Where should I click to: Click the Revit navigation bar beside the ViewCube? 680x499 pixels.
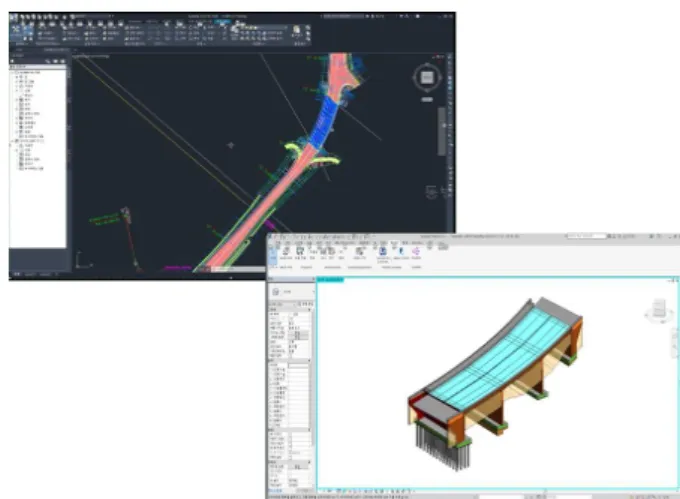(x=676, y=342)
